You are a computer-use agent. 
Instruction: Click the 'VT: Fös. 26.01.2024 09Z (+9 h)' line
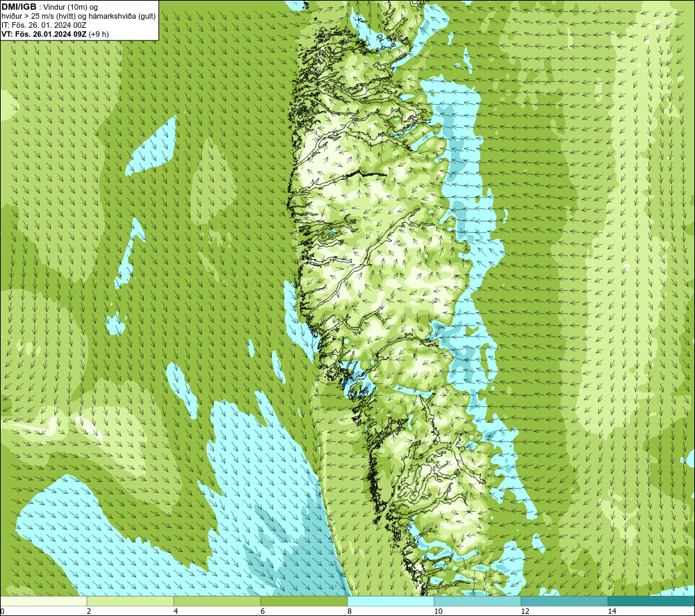tap(55, 34)
